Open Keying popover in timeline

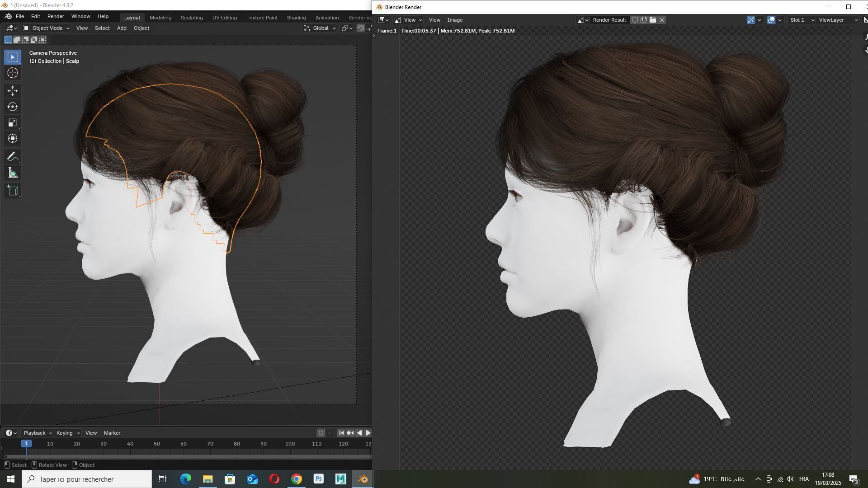click(x=67, y=433)
